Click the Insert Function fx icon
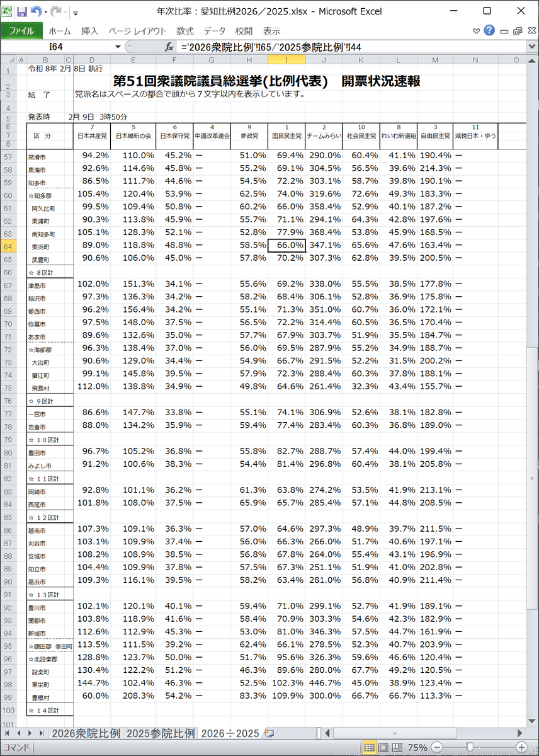The width and height of the screenshot is (539, 756). (169, 47)
